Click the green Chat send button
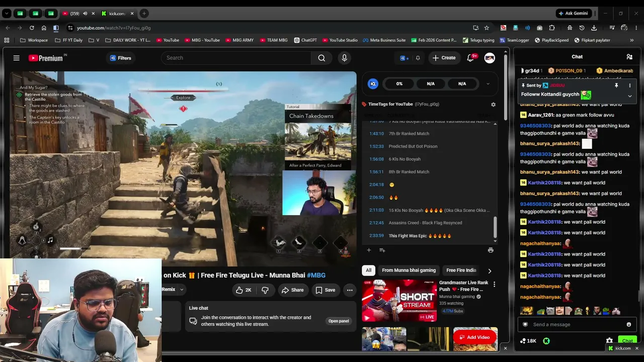Image resolution: width=644 pixels, height=362 pixels. pos(627,341)
